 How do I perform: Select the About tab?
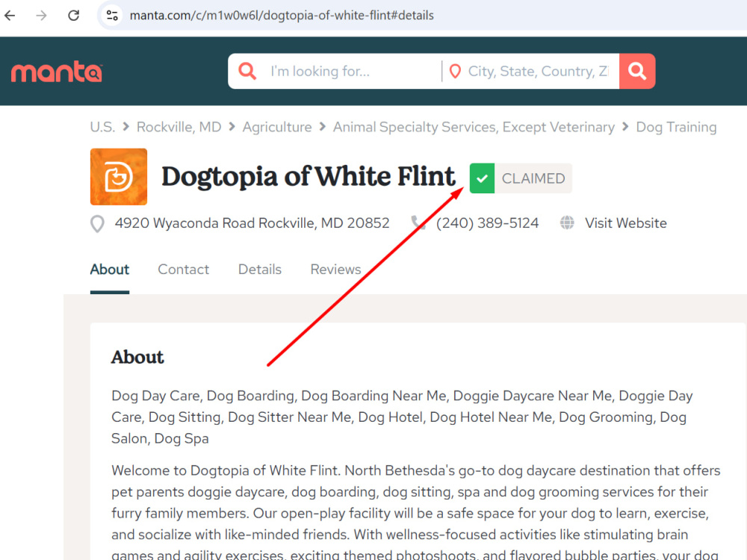pos(110,270)
